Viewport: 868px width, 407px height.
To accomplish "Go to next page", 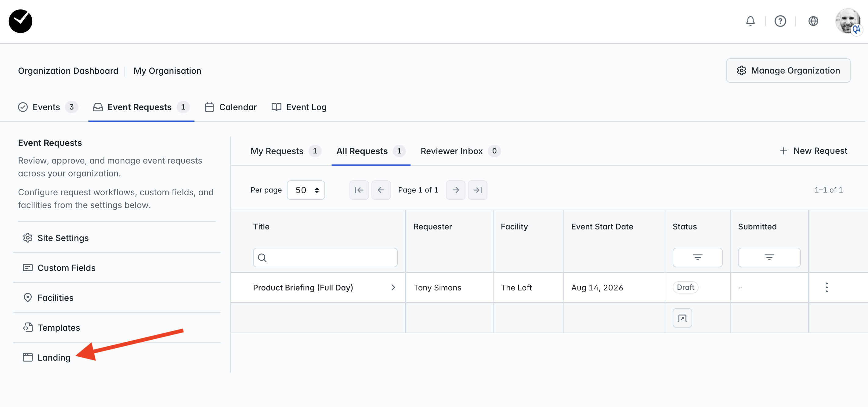I will point(455,190).
